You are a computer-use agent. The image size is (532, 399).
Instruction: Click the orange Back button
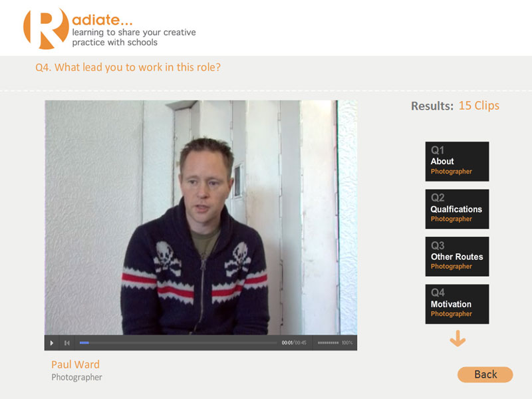485,374
